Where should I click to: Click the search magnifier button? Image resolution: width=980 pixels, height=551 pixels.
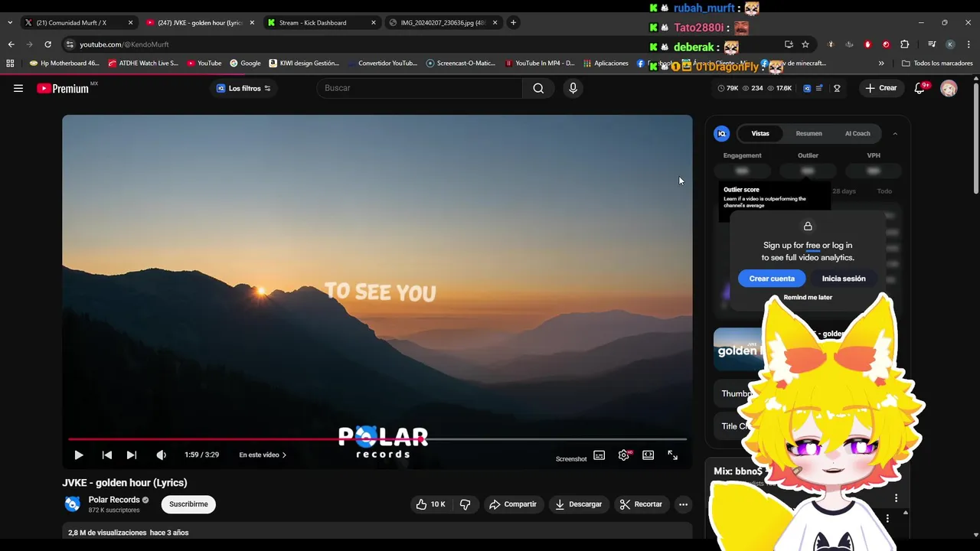(538, 88)
